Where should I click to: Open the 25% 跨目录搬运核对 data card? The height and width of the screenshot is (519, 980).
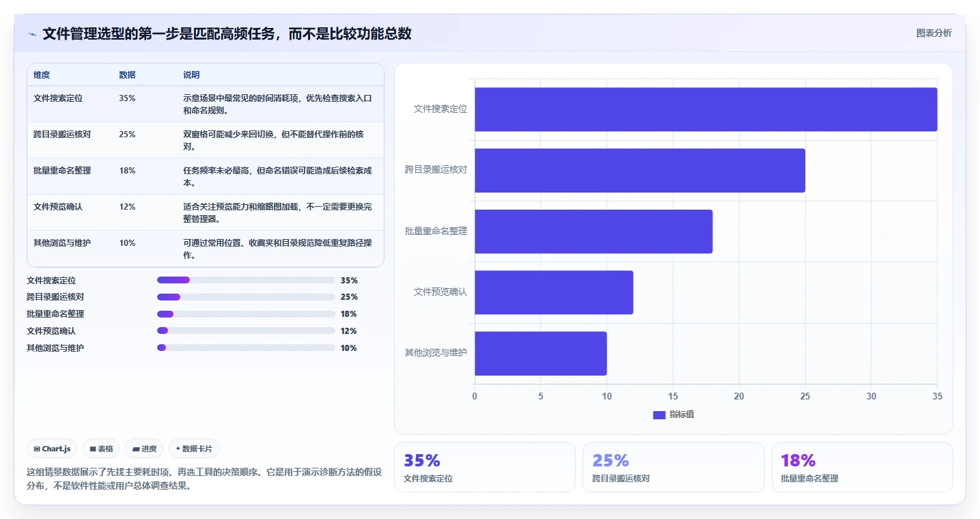(x=673, y=467)
